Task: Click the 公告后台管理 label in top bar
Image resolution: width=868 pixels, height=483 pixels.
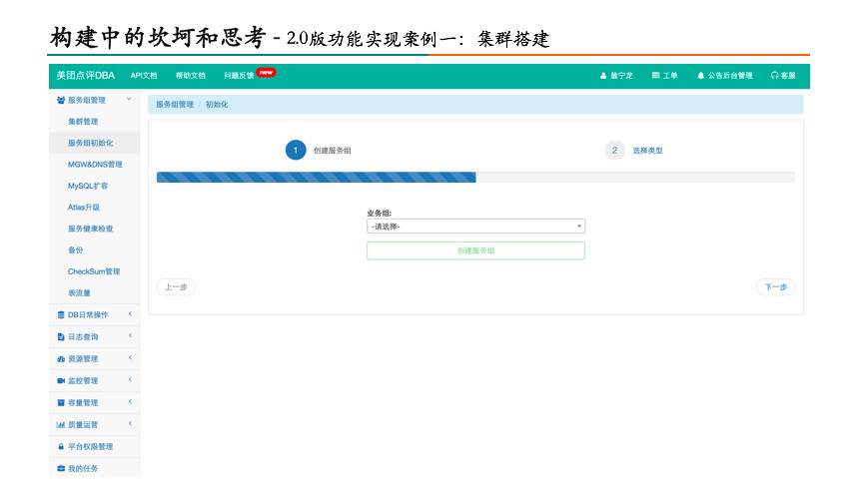Action: click(x=729, y=76)
